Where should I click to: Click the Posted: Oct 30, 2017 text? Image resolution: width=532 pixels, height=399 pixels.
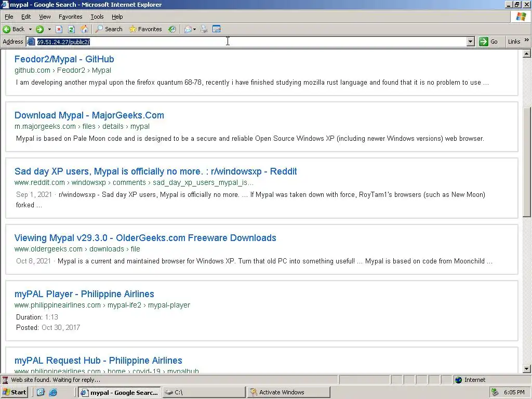tap(48, 328)
